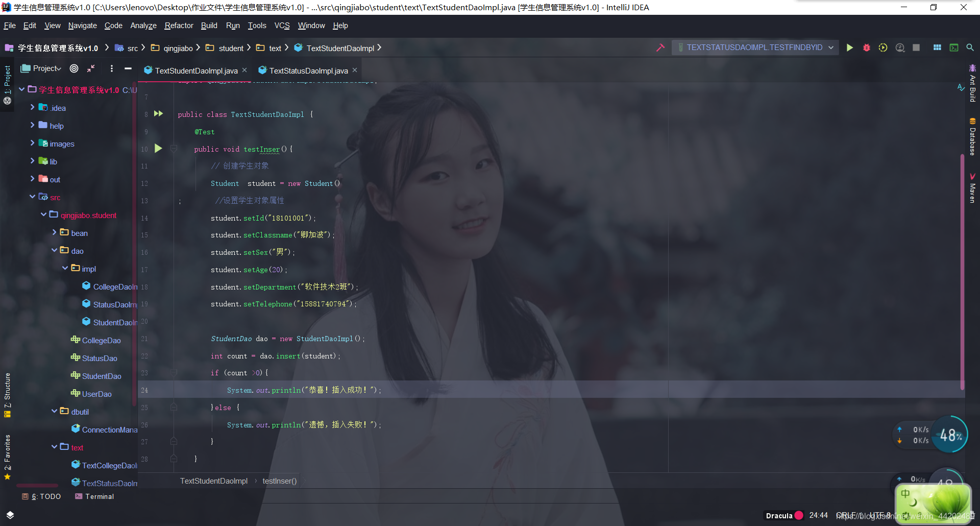This screenshot has width=980, height=526.
Task: Select CollegeDao interface in project tree
Action: coord(96,340)
